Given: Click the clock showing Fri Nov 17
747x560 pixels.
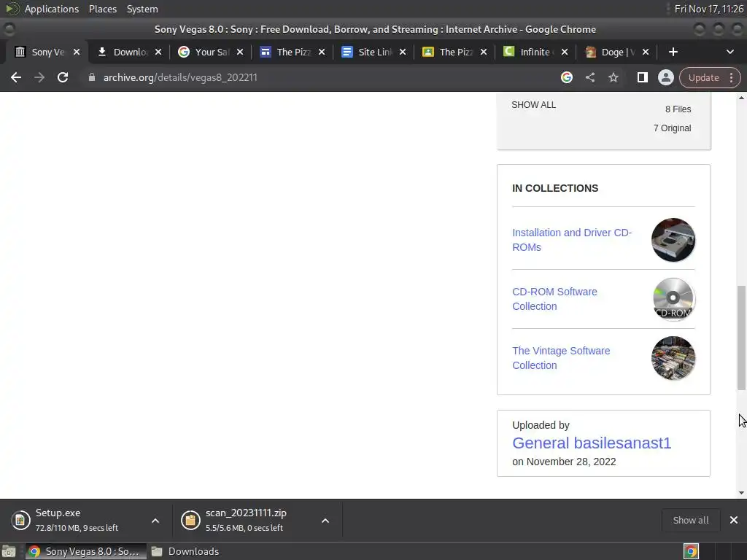Looking at the screenshot, I should coord(708,9).
